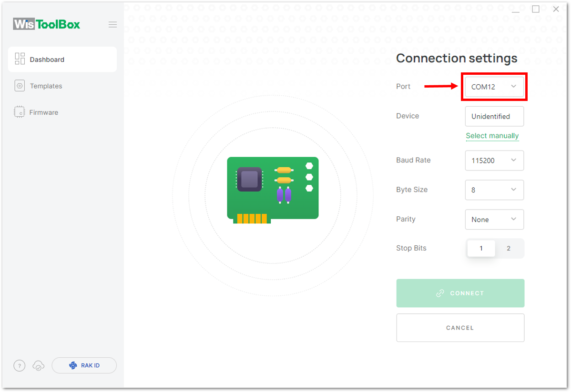Set Stop Bits to 2
571x392 pixels.
click(509, 248)
